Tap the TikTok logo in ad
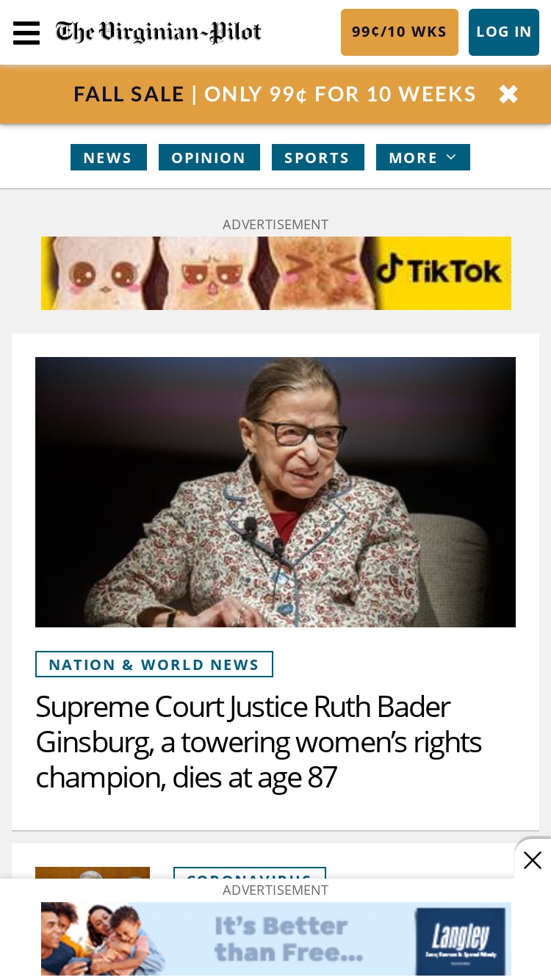Image resolution: width=551 pixels, height=980 pixels. tap(439, 272)
